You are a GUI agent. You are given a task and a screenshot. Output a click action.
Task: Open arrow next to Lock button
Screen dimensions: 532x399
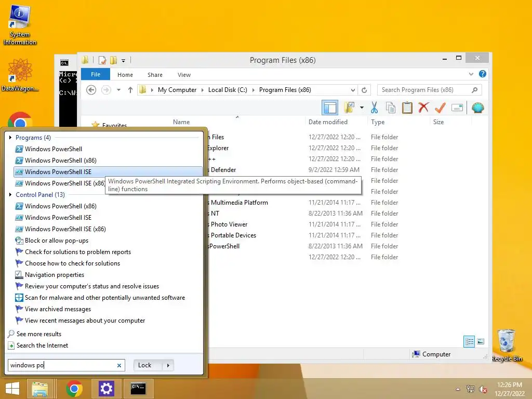point(168,365)
